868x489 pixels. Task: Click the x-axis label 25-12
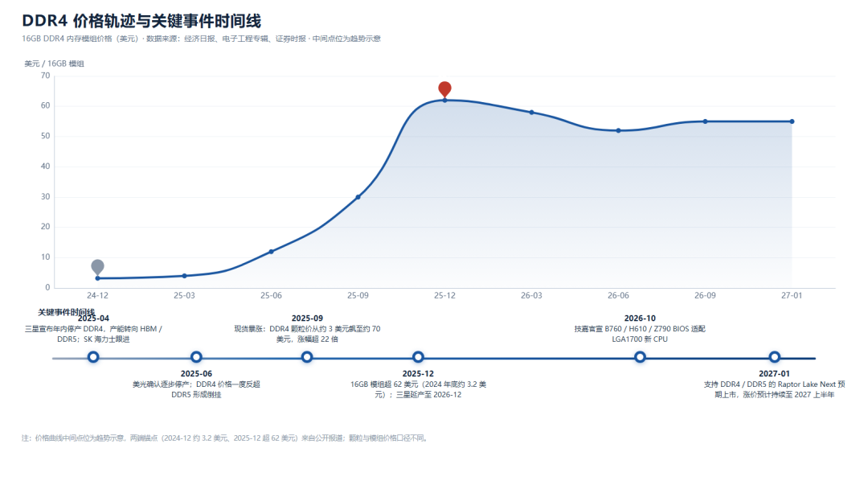[444, 296]
